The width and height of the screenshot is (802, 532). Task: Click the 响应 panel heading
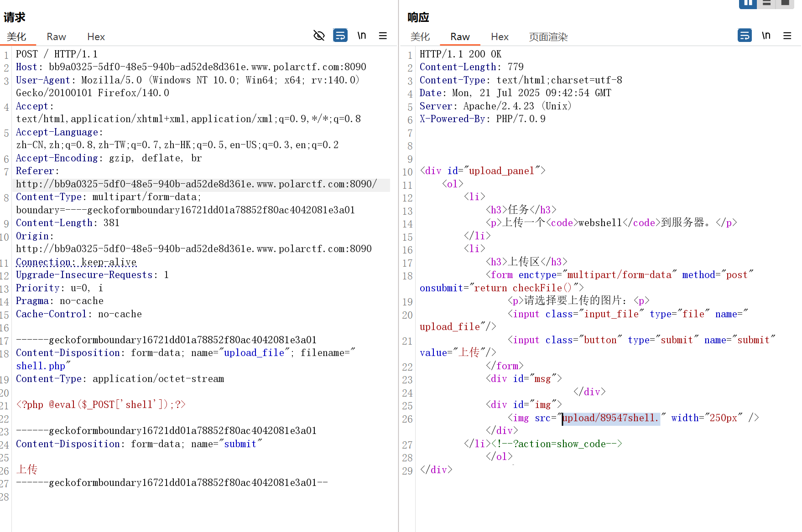coord(418,17)
